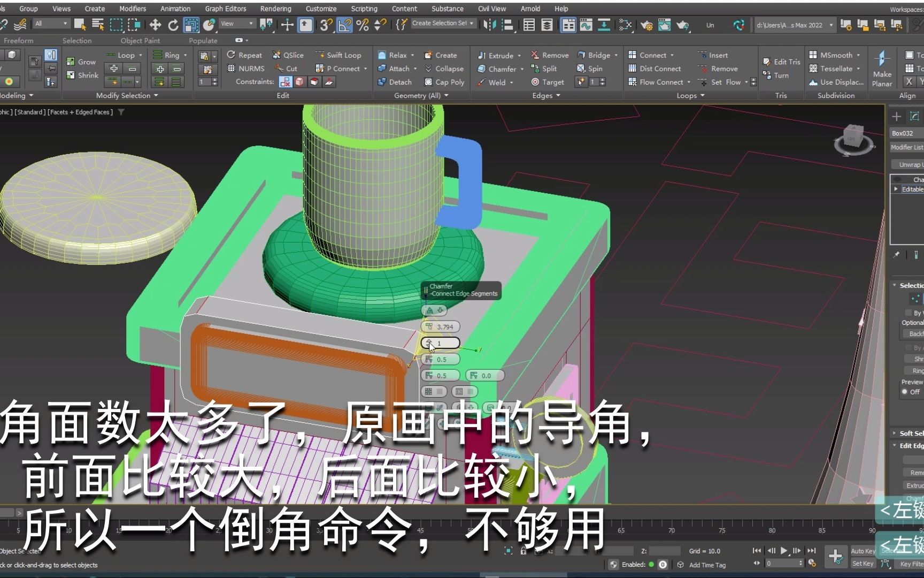The height and width of the screenshot is (578, 924).
Task: Expand the Editable Poly entry in modifier stack
Action: 896,189
